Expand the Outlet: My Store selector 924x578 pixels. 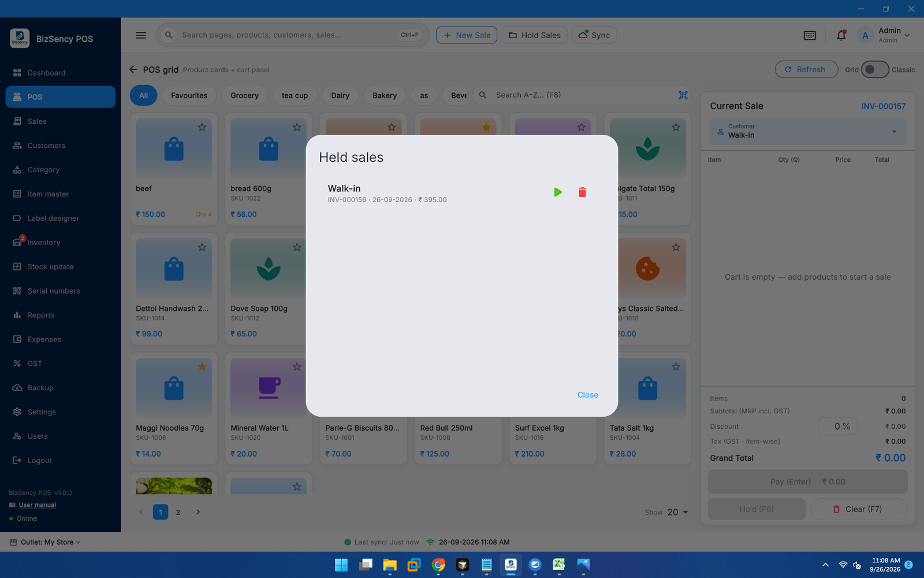click(x=45, y=542)
